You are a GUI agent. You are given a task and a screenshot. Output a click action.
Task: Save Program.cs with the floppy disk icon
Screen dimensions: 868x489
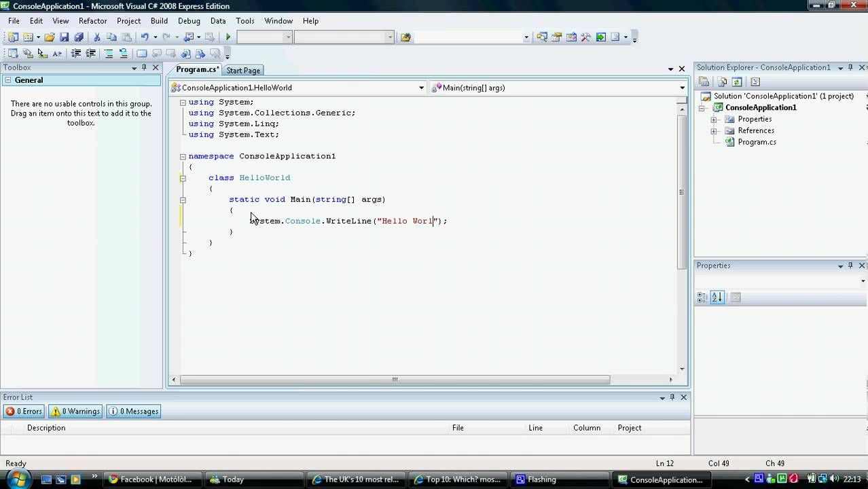click(65, 37)
